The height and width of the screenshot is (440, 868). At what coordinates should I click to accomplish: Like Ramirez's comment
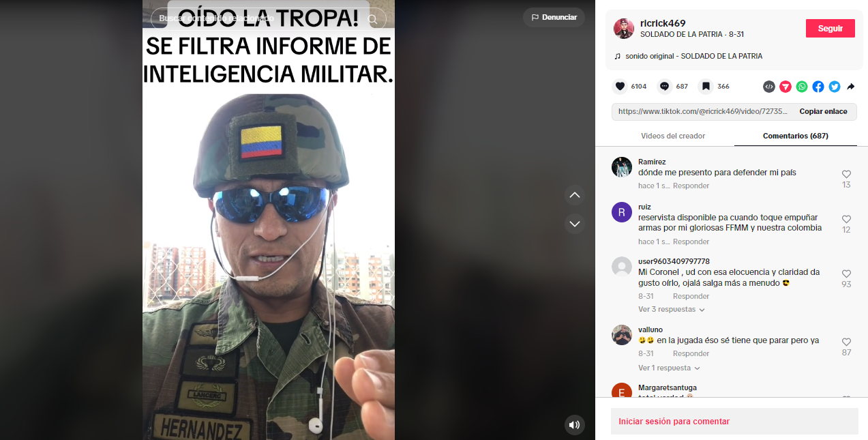tap(846, 175)
